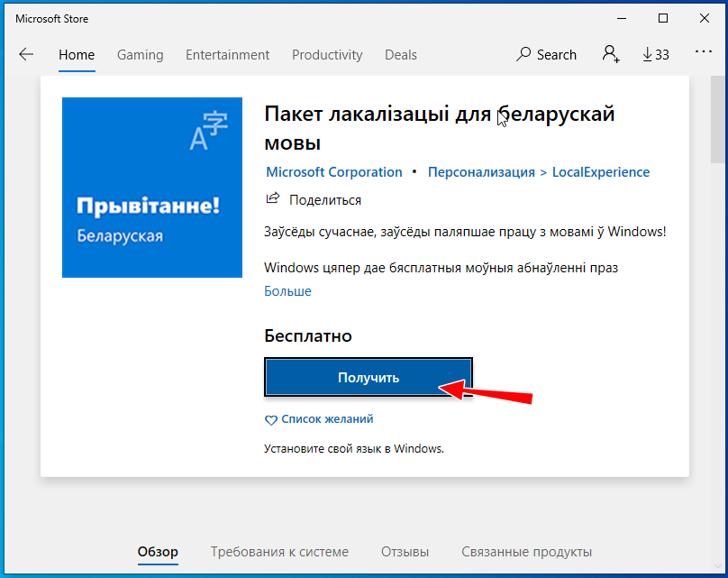Viewport: 728px width, 578px height.
Task: Close the Microsoft Store window
Action: pyautogui.click(x=705, y=19)
